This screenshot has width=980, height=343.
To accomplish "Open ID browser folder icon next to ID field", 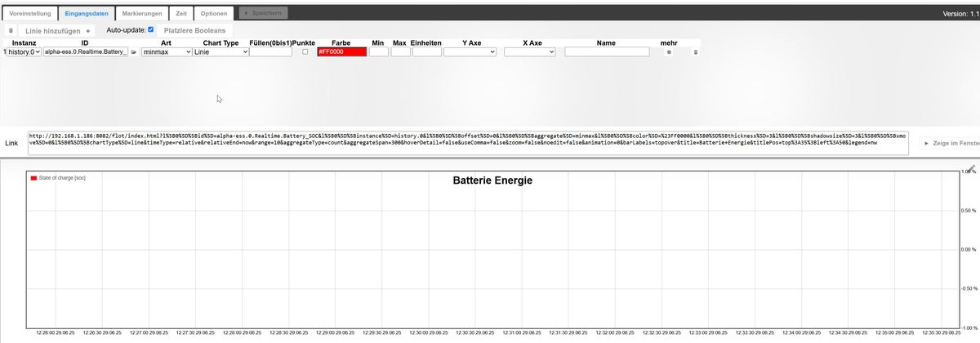I will 134,51.
